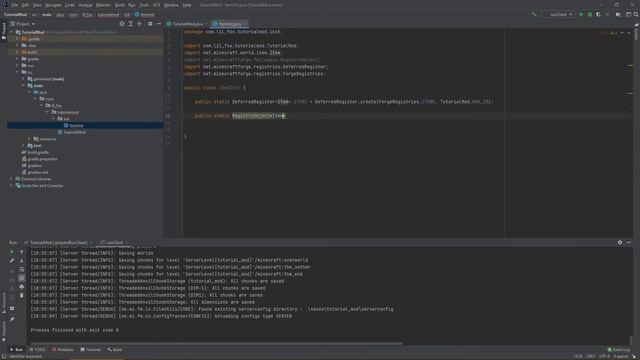Expand External Libraries node
Viewport: 640px width, 360px height.
11,179
